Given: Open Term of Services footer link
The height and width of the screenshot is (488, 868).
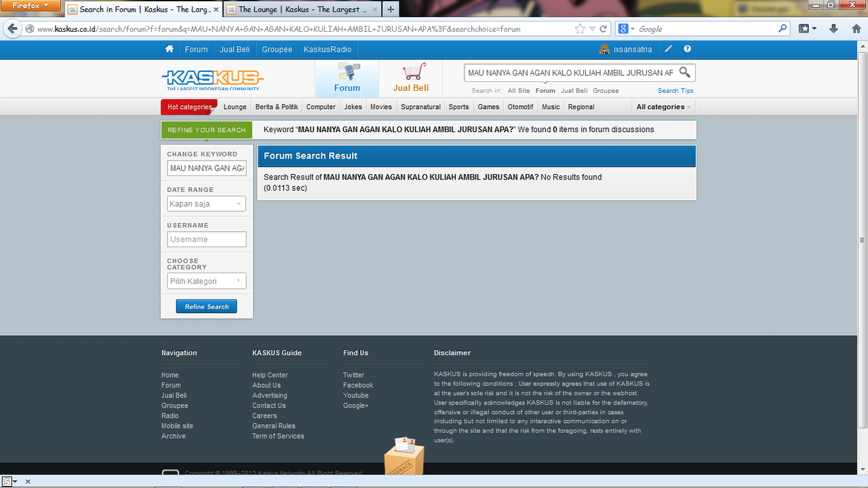Looking at the screenshot, I should point(278,436).
